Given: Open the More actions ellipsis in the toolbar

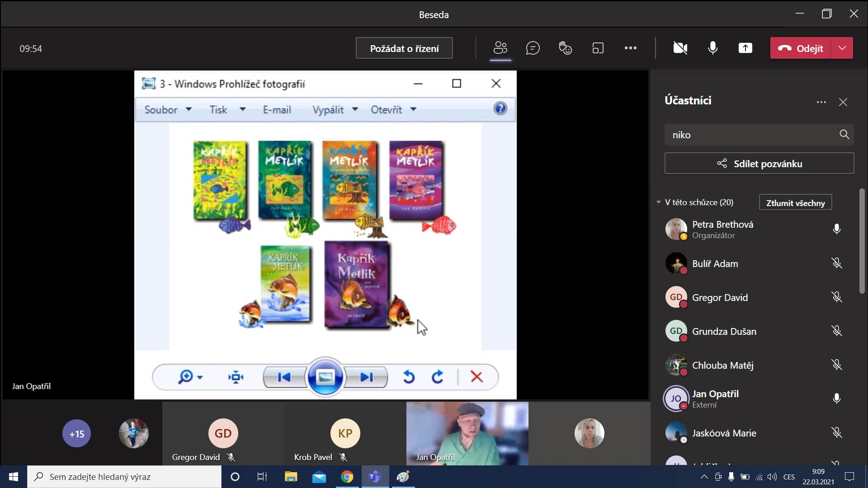Looking at the screenshot, I should coord(630,48).
